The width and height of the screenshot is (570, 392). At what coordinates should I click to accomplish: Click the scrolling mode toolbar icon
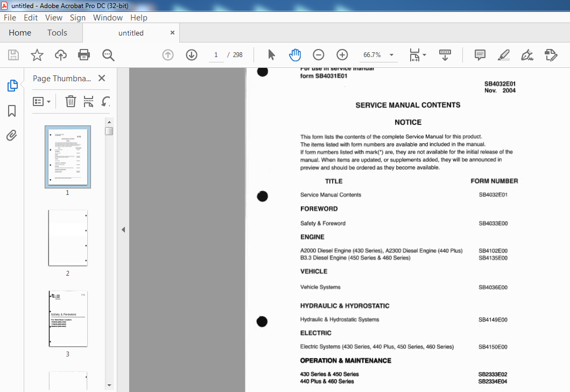point(445,55)
